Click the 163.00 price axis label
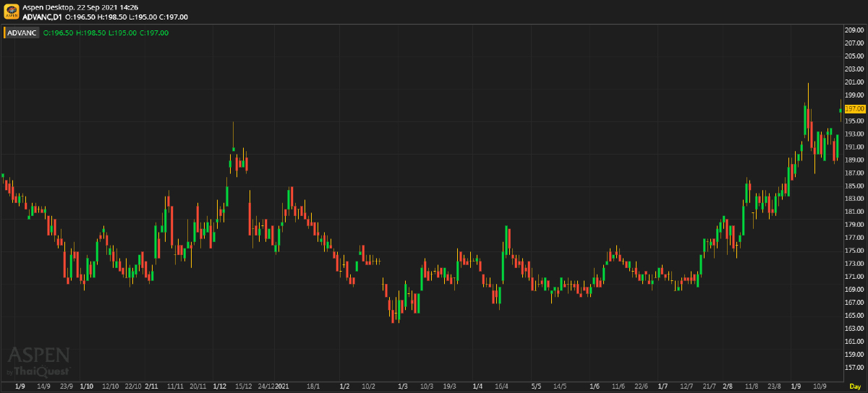The image size is (868, 393). [x=855, y=329]
